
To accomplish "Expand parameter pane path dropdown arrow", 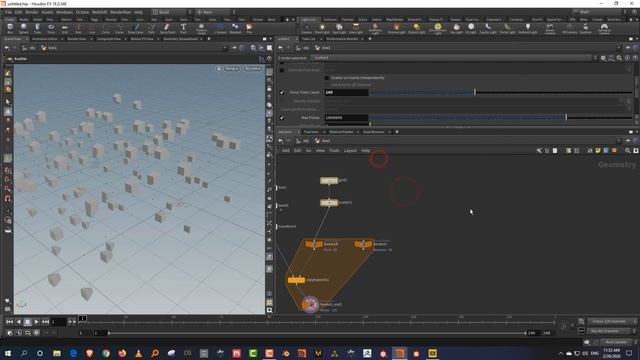I will 619,48.
